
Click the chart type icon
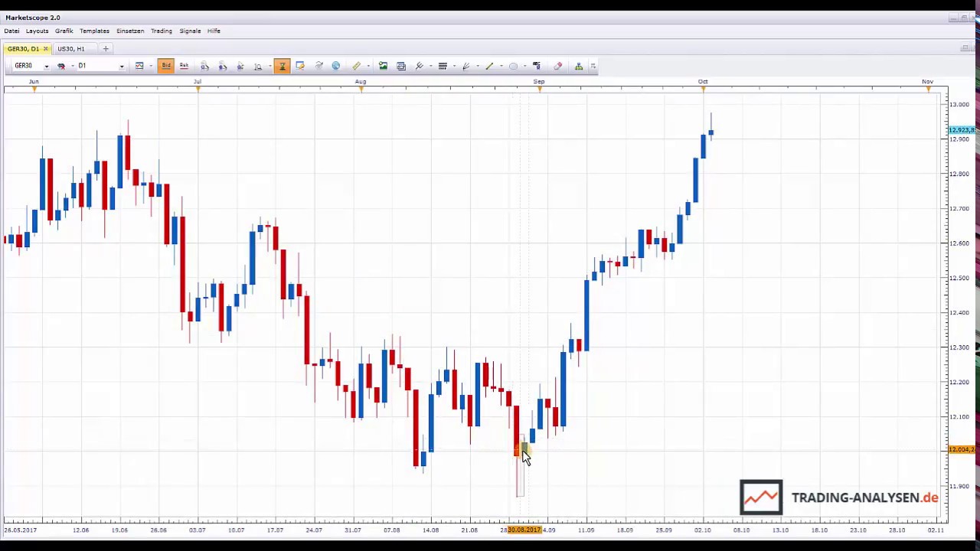click(x=139, y=66)
